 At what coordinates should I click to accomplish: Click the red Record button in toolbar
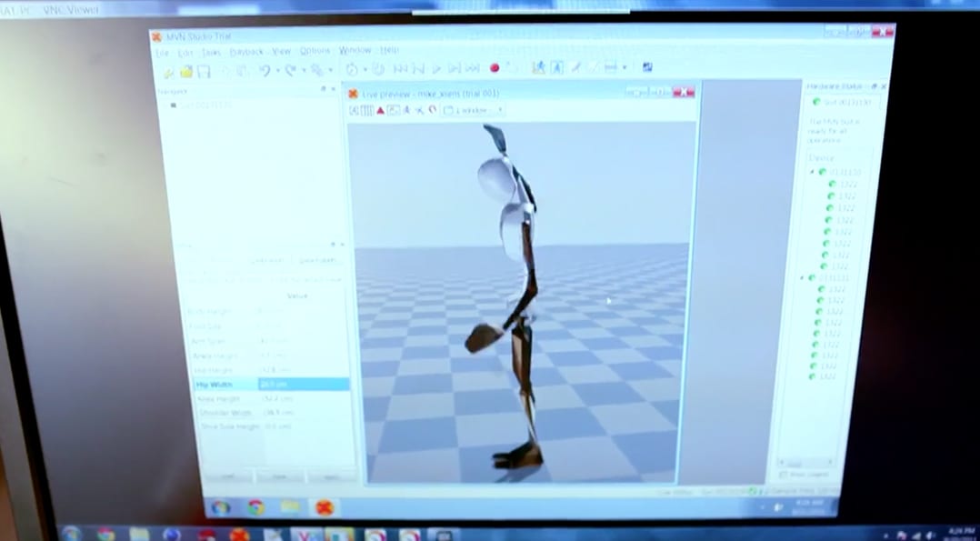(x=495, y=68)
